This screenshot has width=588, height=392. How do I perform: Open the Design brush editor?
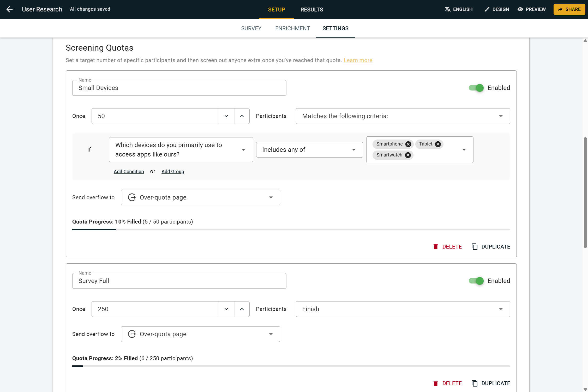tap(497, 9)
